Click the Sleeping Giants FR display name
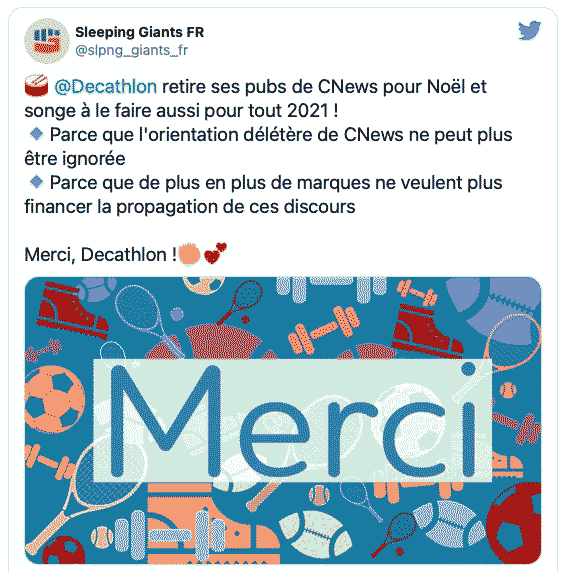The height and width of the screenshot is (572, 565). 140,32
